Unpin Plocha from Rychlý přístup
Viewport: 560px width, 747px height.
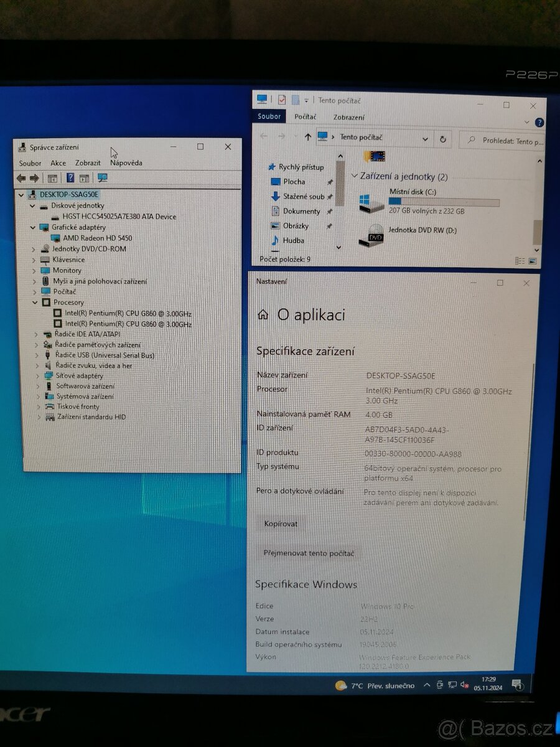coord(329,182)
